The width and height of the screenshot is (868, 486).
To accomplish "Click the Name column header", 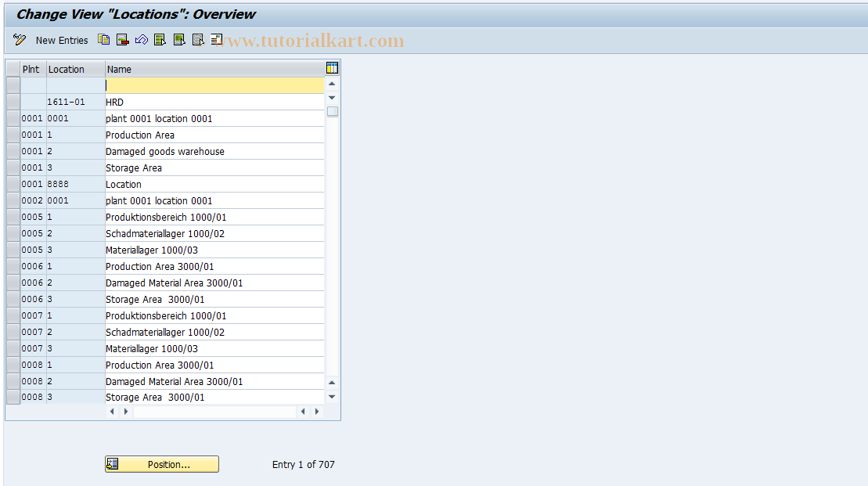I will tap(118, 69).
